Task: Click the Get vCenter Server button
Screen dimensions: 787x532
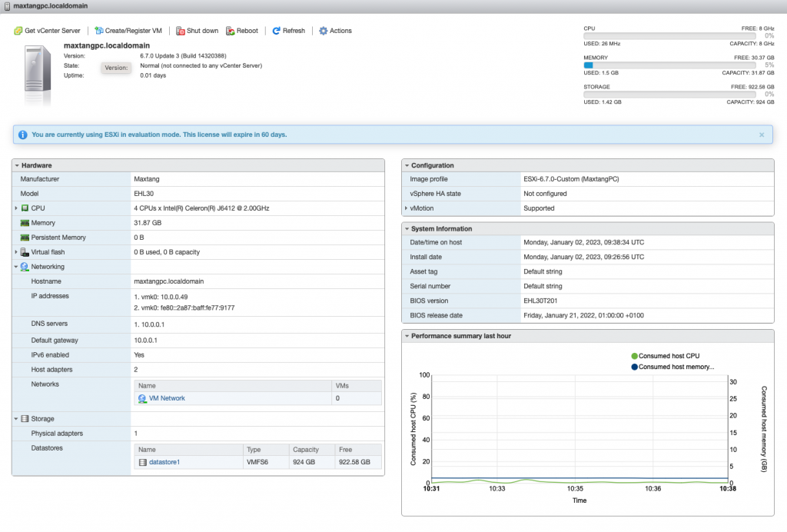Action: pyautogui.click(x=47, y=31)
